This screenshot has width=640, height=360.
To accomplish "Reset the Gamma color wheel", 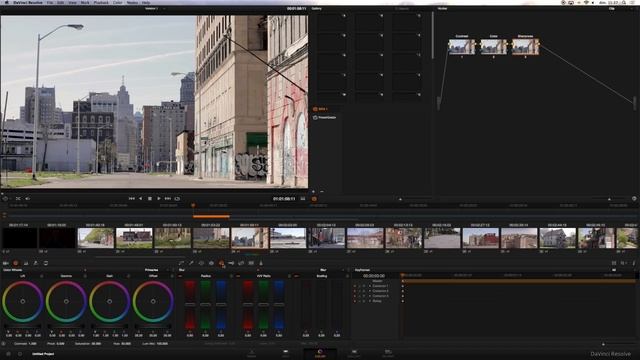I will coord(85,276).
